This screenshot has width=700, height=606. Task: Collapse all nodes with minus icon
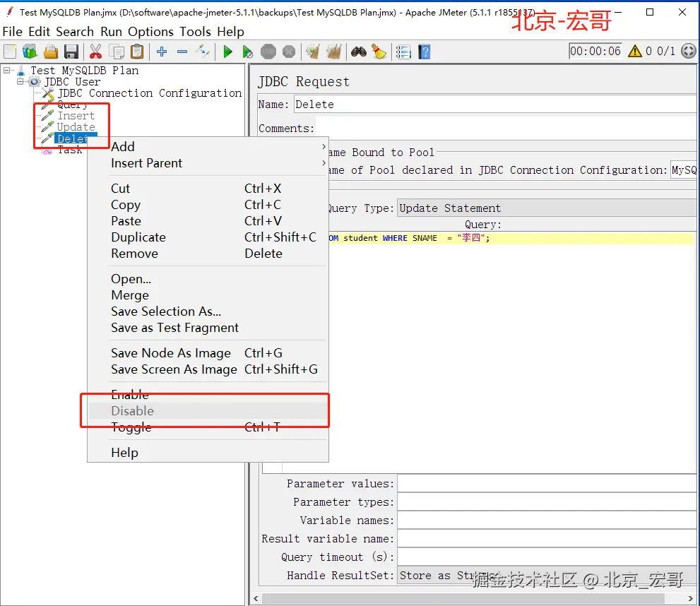click(x=182, y=52)
